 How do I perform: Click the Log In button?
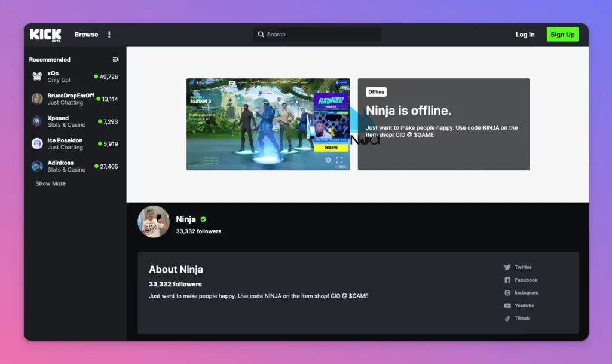[x=525, y=34]
